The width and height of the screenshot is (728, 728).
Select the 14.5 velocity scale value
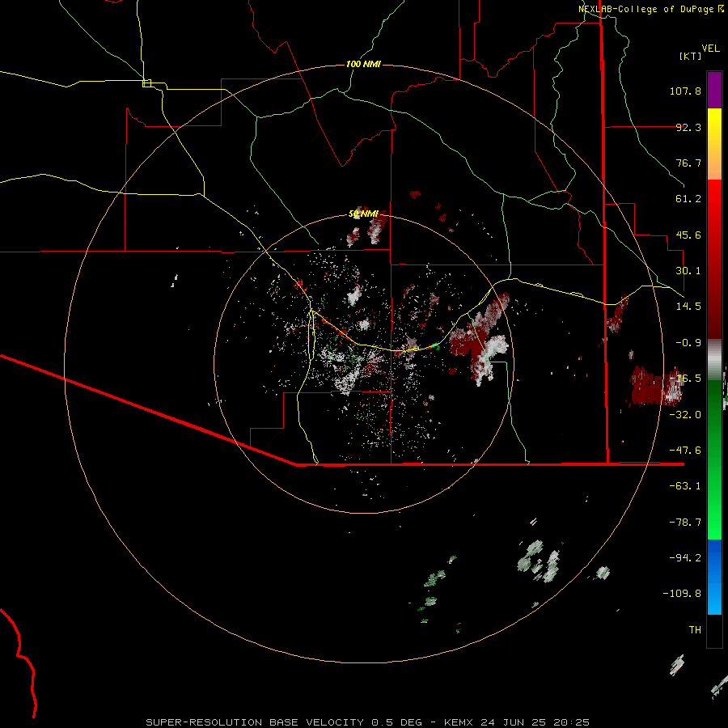688,307
